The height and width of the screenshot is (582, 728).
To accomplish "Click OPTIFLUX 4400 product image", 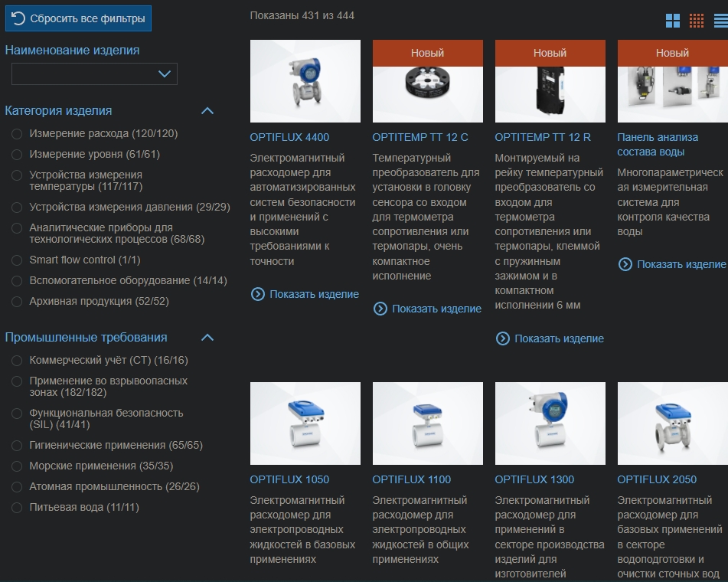I will (x=305, y=81).
